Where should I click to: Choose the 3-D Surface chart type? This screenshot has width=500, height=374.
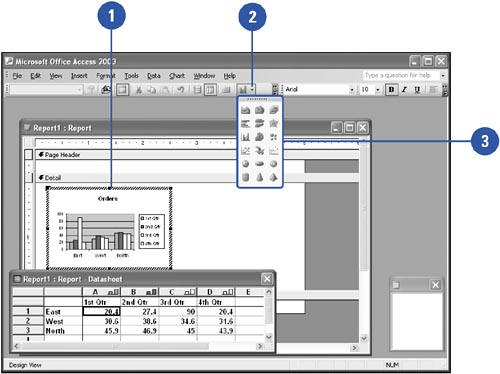pos(273,110)
